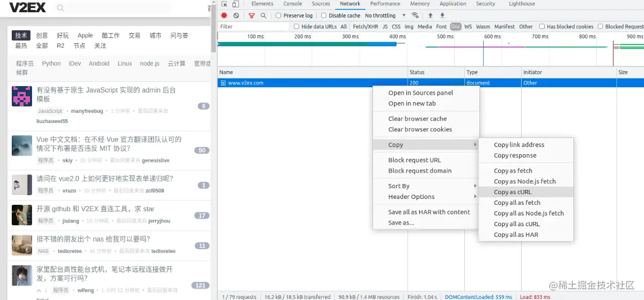This screenshot has width=644, height=300.
Task: Choose Copy all as HAR
Action: (x=526, y=235)
